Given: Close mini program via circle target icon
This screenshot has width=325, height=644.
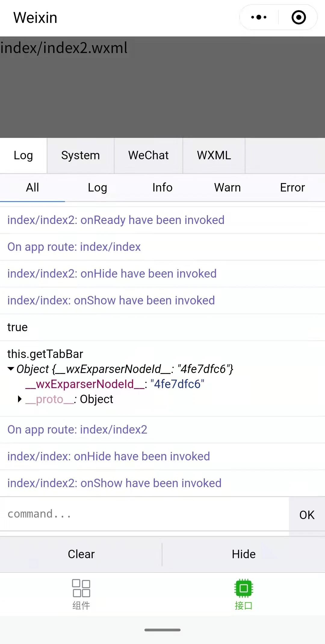Looking at the screenshot, I should [299, 17].
